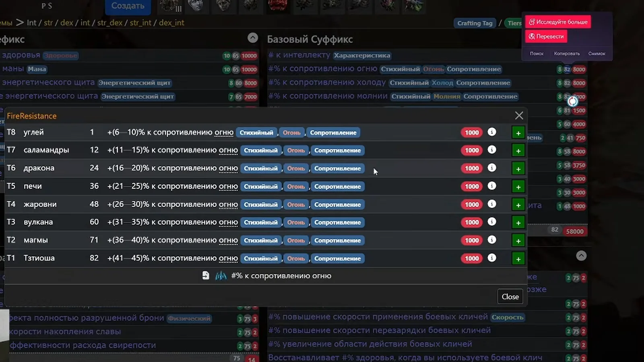Select the dex_int filter link

pos(171,23)
